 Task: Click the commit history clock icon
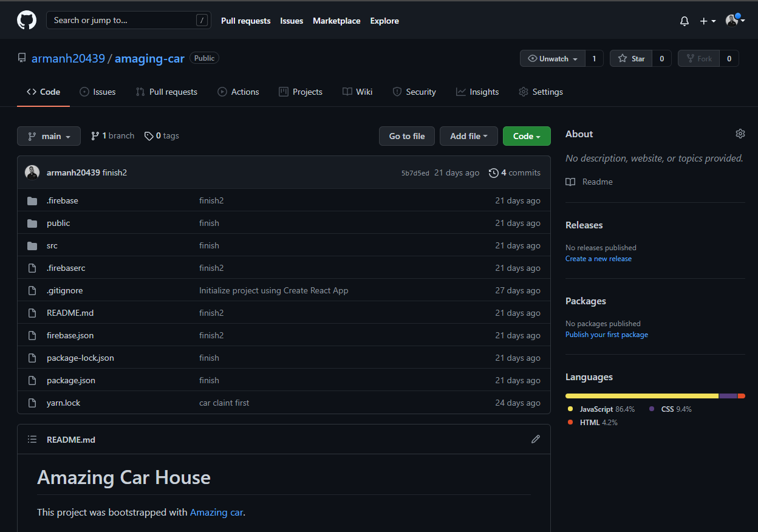pyautogui.click(x=493, y=173)
